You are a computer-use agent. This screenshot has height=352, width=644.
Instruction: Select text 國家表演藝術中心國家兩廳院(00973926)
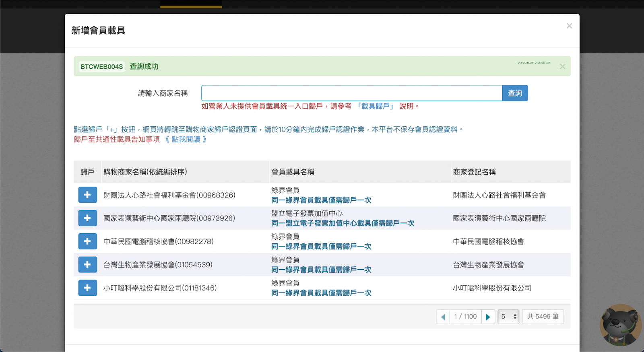coord(169,218)
